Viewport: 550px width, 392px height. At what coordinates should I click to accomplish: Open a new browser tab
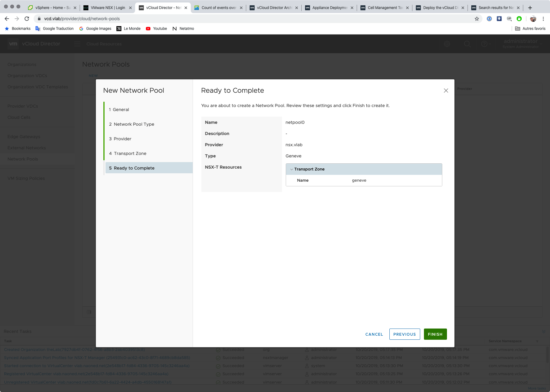[x=530, y=8]
